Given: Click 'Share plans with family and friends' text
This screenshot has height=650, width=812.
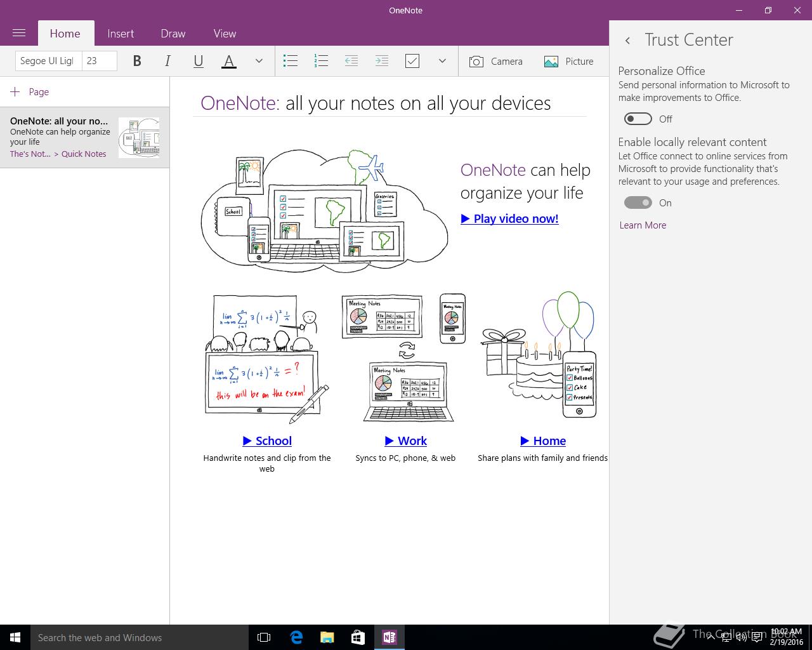Looking at the screenshot, I should click(x=543, y=458).
